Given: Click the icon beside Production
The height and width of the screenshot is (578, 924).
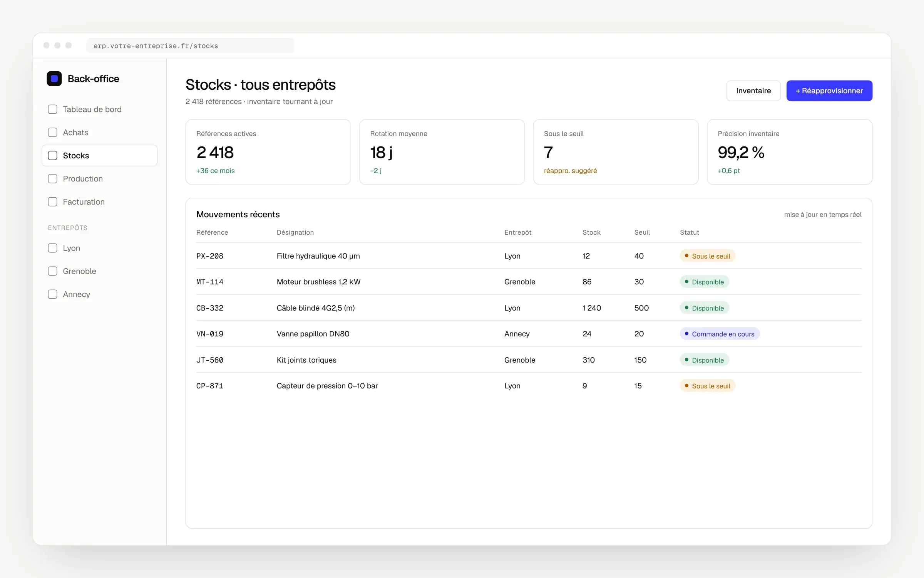Looking at the screenshot, I should tap(53, 179).
